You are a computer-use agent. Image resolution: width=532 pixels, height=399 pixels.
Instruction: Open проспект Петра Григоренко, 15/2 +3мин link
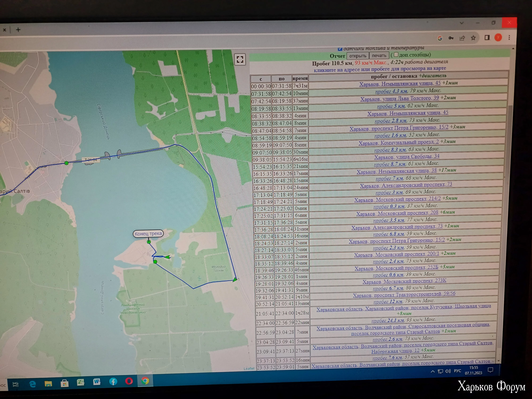[x=399, y=128]
